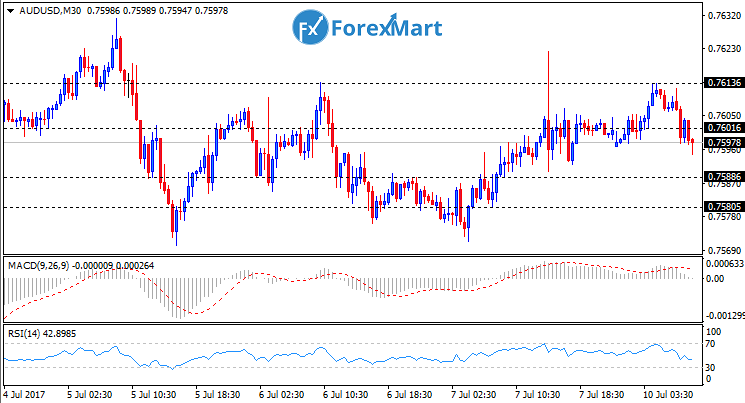Click the RSI(14) indicator label

tap(22, 333)
